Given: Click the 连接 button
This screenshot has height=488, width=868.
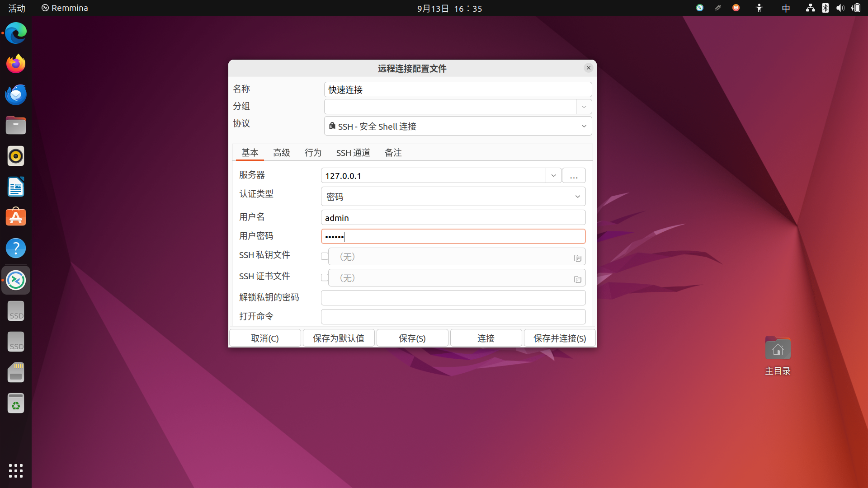Looking at the screenshot, I should coord(486,338).
